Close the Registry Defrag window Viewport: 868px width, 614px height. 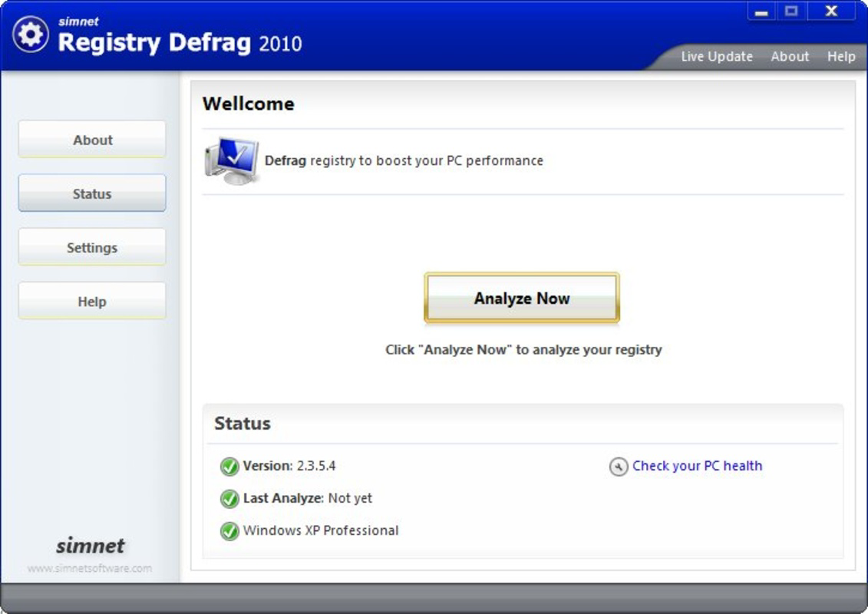pos(831,11)
